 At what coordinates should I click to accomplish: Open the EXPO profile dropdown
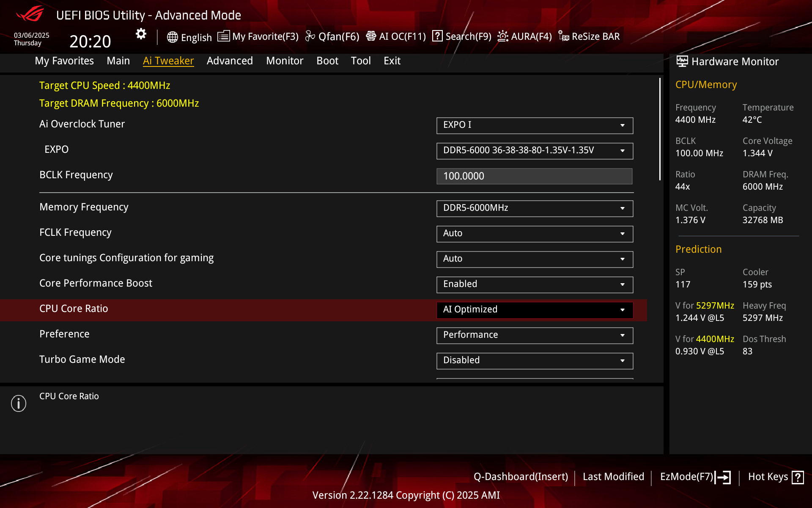pos(535,151)
